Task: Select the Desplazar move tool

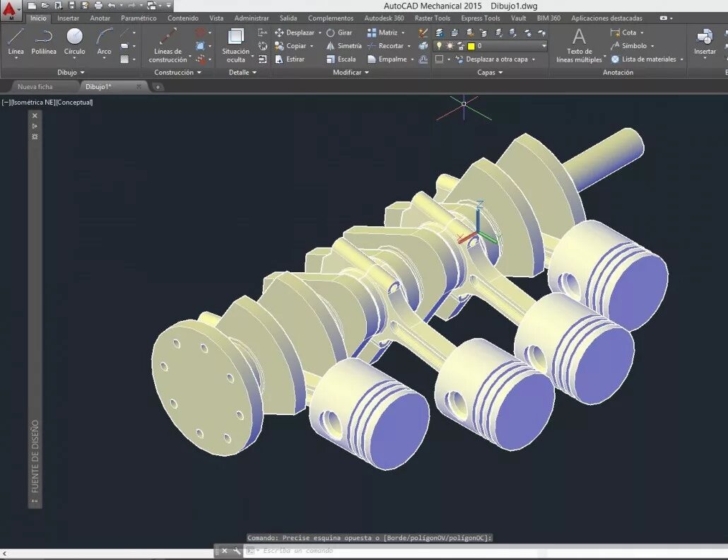Action: (295, 33)
